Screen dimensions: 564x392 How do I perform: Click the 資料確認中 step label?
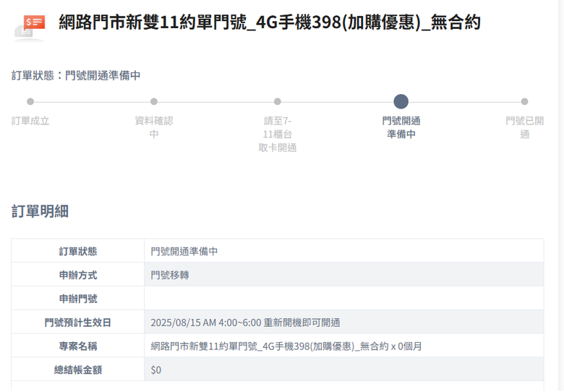point(154,127)
